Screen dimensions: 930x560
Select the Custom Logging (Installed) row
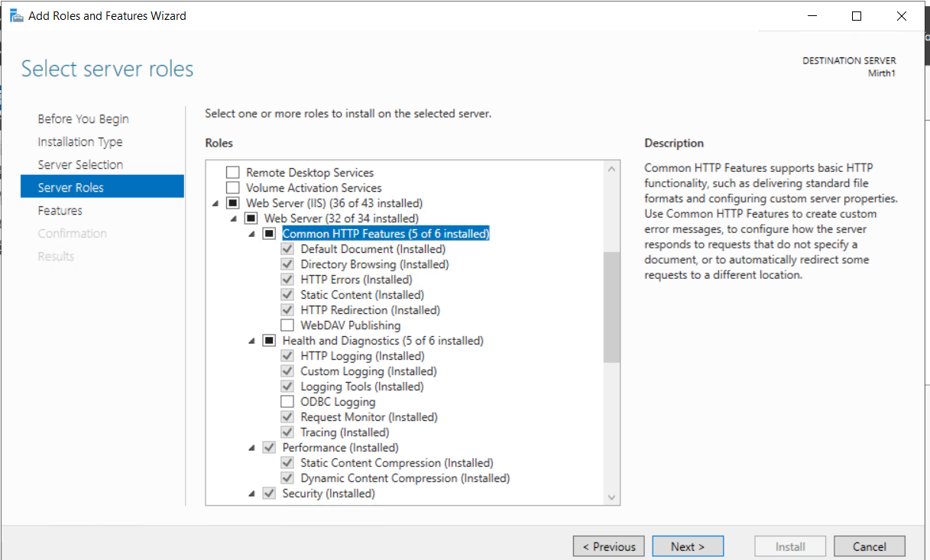click(x=368, y=371)
